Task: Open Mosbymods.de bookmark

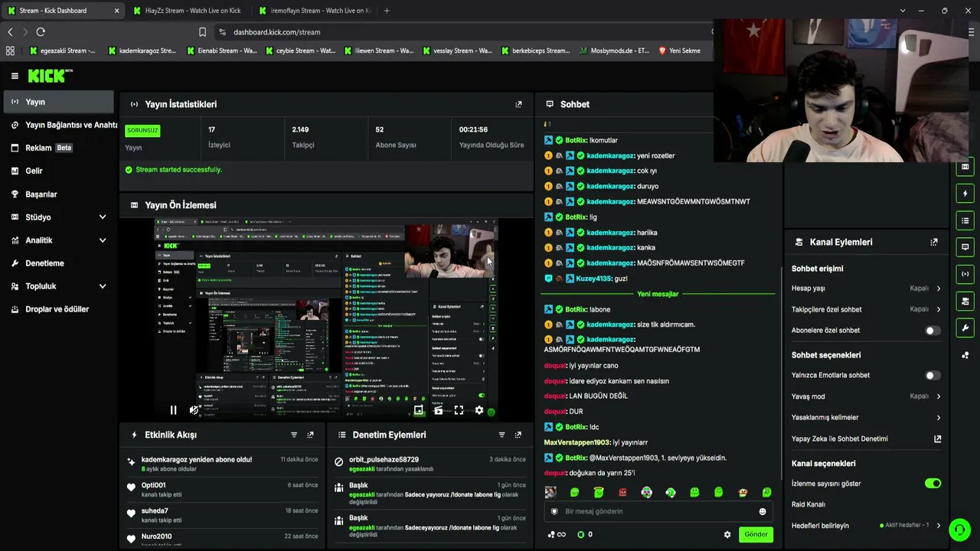Action: (x=615, y=51)
